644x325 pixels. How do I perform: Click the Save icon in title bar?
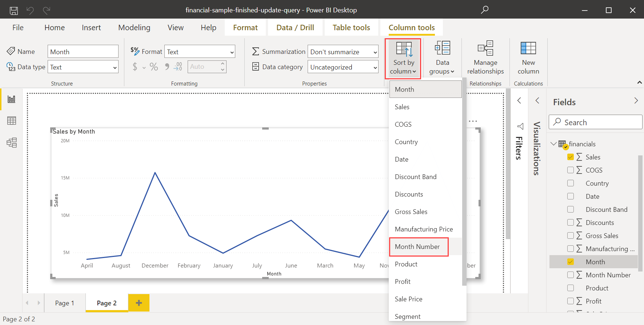(x=14, y=10)
